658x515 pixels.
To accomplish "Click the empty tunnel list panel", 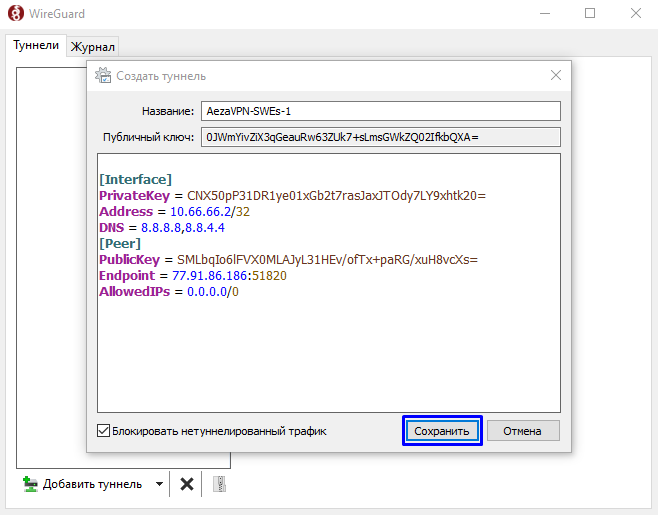I will pos(50,300).
